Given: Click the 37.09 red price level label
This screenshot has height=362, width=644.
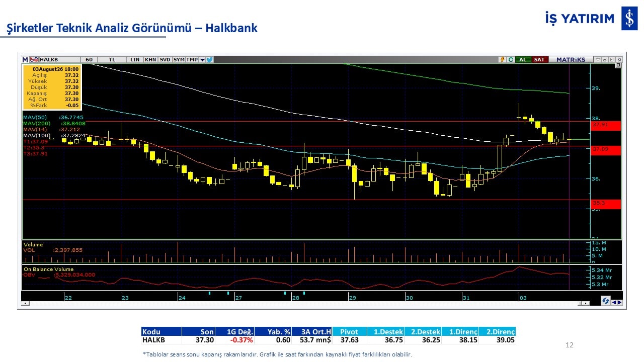Looking at the screenshot, I should tap(606, 150).
